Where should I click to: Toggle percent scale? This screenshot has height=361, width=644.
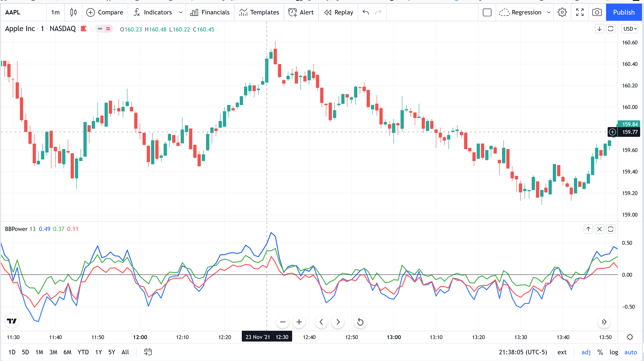(600, 352)
